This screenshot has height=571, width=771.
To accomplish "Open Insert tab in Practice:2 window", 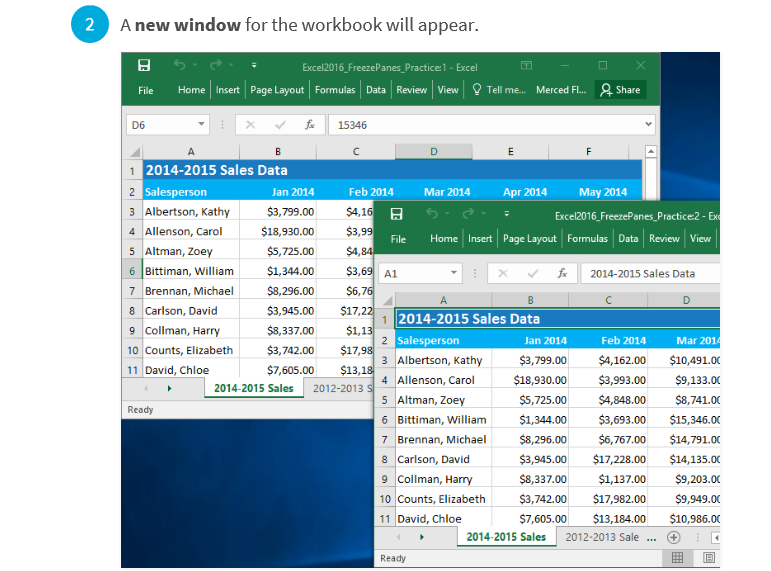I will pyautogui.click(x=480, y=239).
